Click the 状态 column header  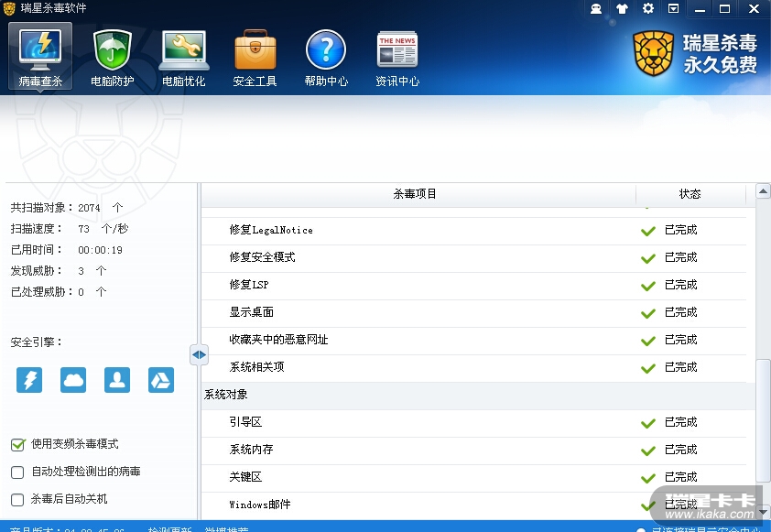690,194
